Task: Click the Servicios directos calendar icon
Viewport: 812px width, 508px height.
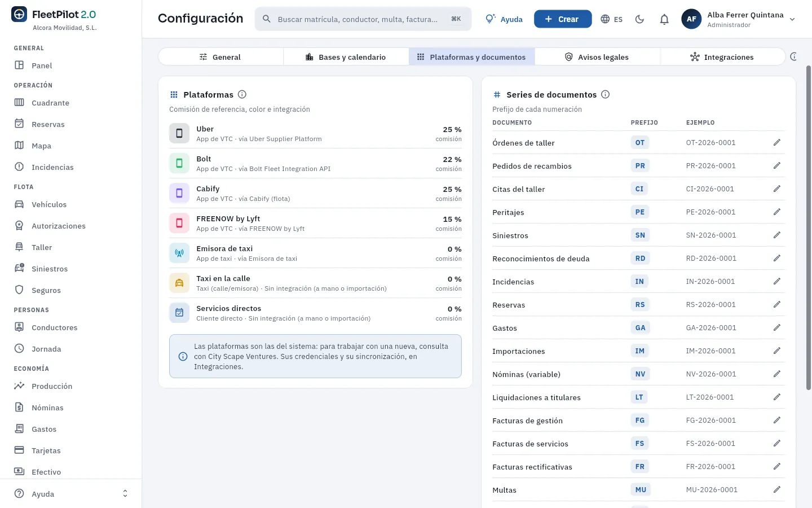Action: 179,313
